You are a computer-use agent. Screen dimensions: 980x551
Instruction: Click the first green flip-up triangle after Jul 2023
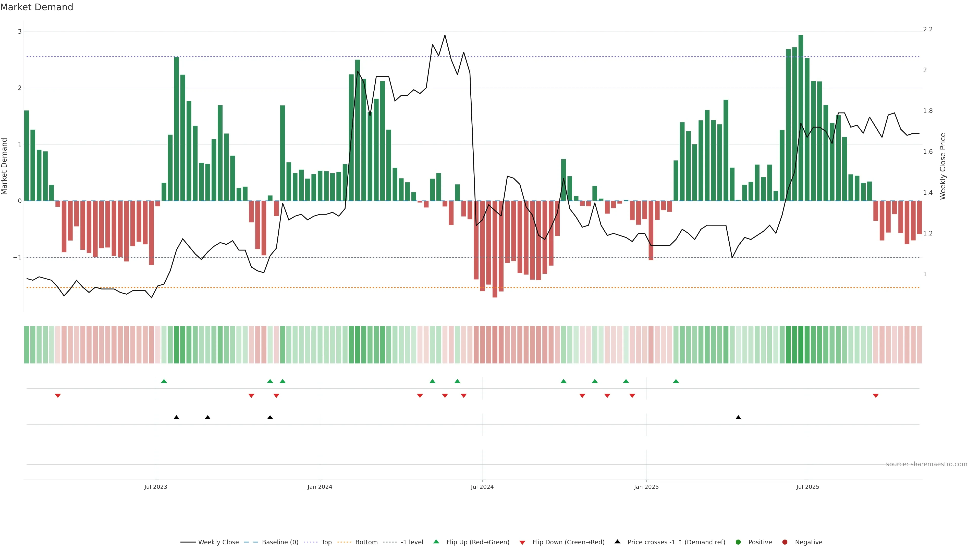[x=164, y=381]
